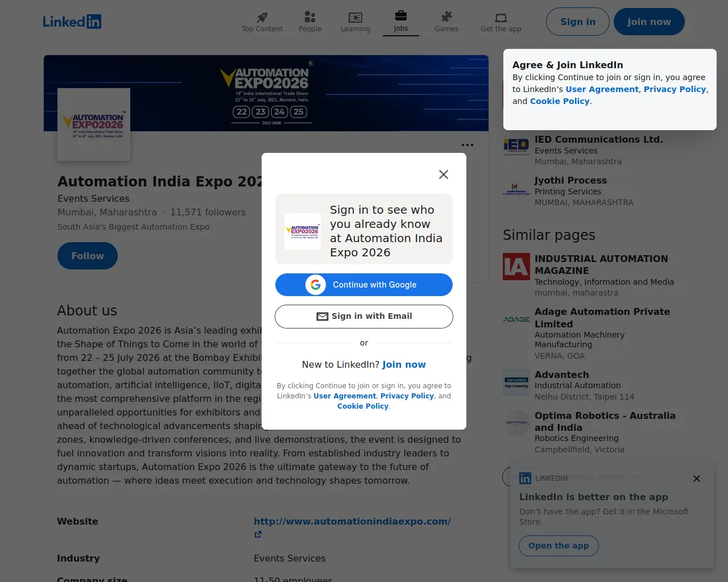Open Privacy Policy in Agree & Join panel
This screenshot has width=728, height=582.
point(675,89)
